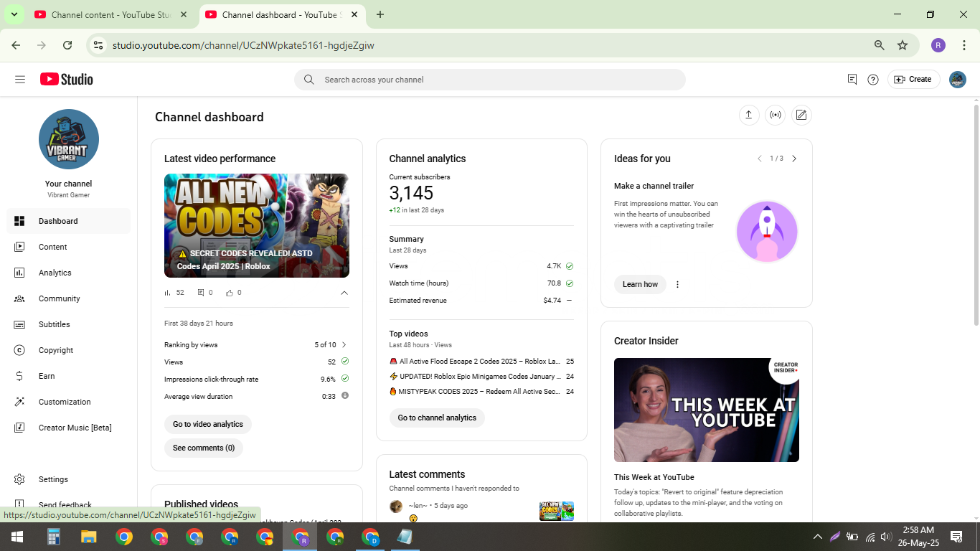
Task: Reload the page
Action: click(67, 45)
